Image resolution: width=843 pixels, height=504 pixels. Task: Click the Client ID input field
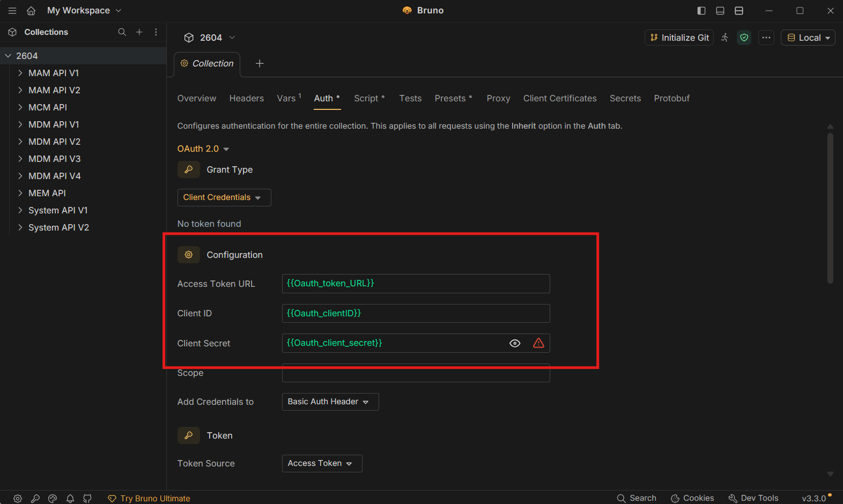click(x=416, y=313)
